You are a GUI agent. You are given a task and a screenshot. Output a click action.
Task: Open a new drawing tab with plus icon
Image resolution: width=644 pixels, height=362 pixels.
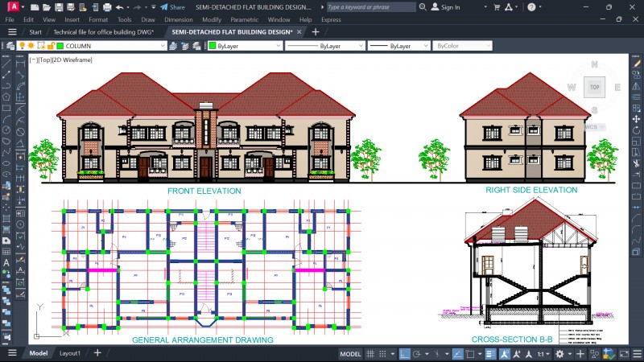(x=316, y=32)
